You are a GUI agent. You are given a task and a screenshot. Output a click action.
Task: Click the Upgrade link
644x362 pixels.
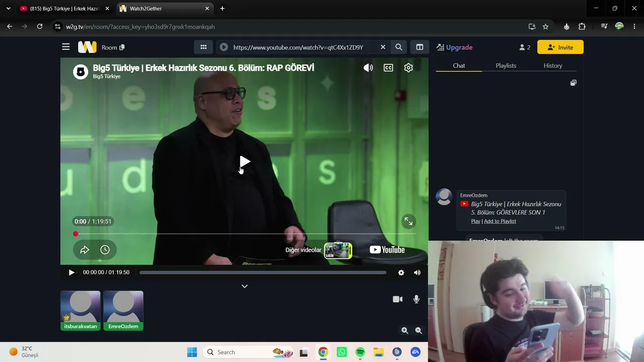pos(454,47)
